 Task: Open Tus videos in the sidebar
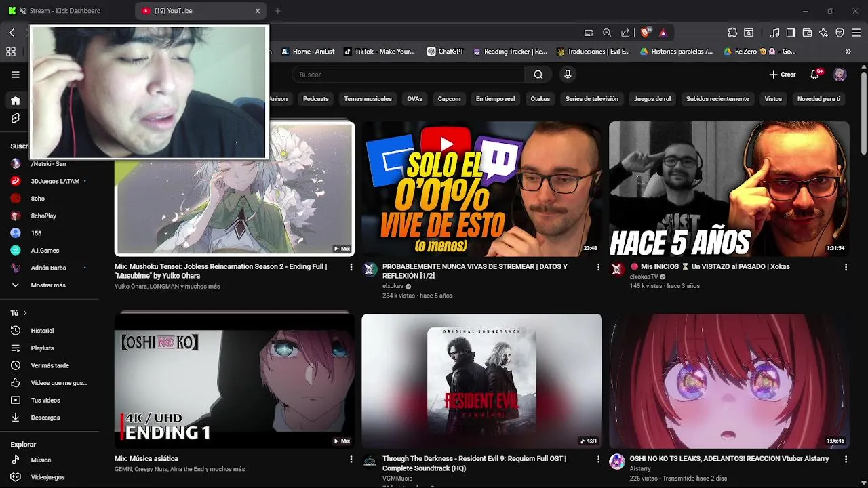[49, 400]
